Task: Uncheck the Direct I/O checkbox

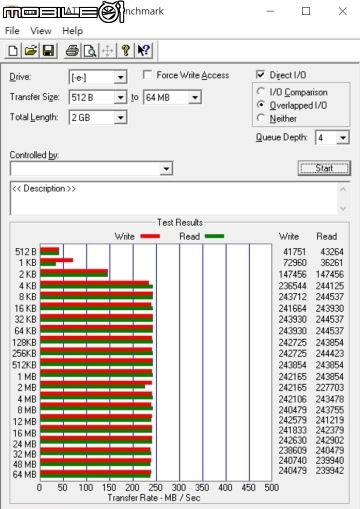Action: click(x=261, y=75)
